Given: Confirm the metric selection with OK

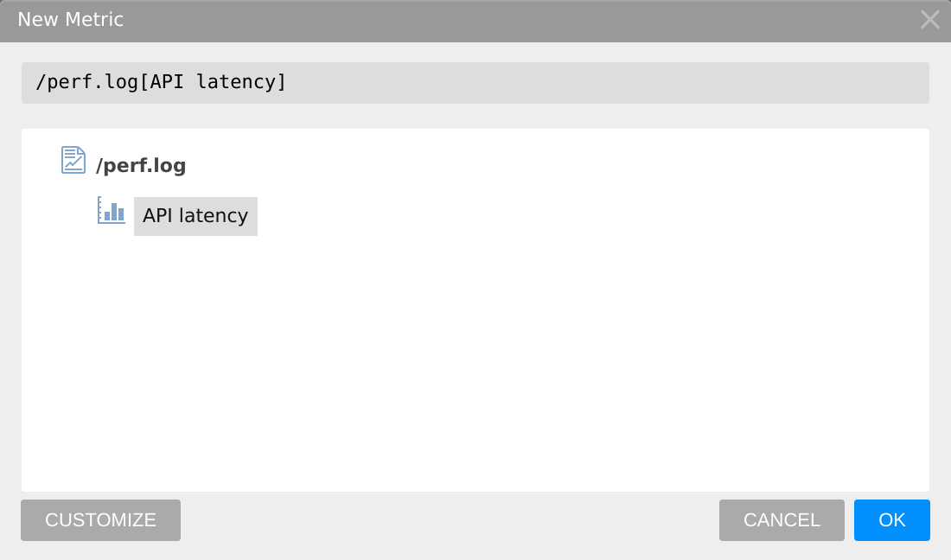Looking at the screenshot, I should [892, 520].
